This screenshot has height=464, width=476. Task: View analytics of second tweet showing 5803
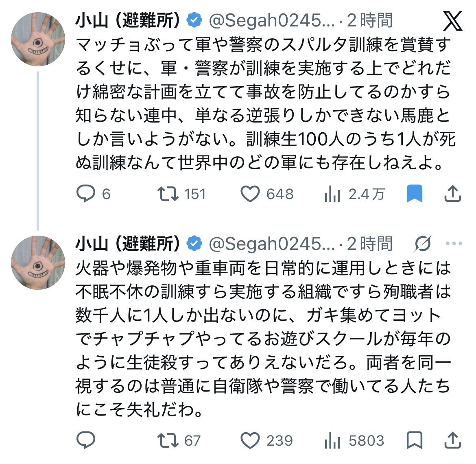332,440
